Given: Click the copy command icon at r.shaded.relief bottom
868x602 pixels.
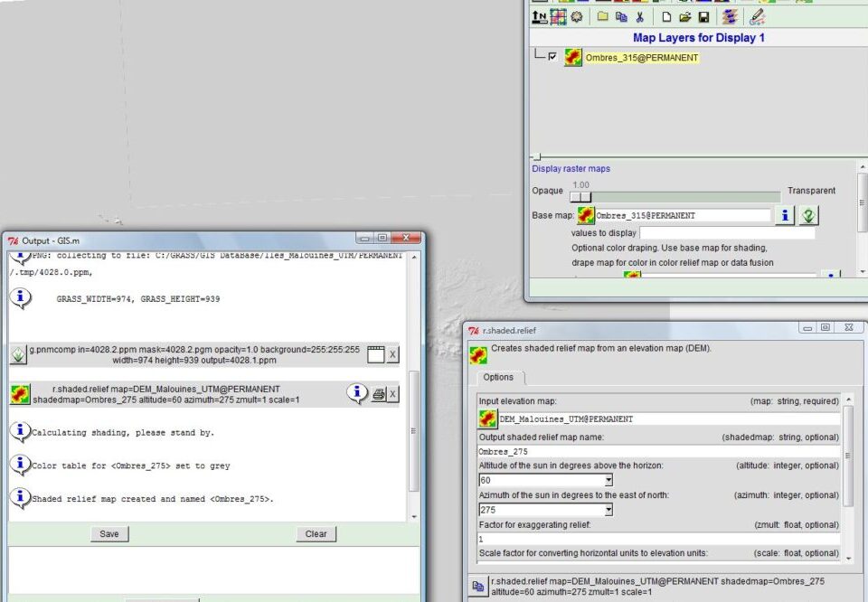Looking at the screenshot, I should click(x=477, y=586).
